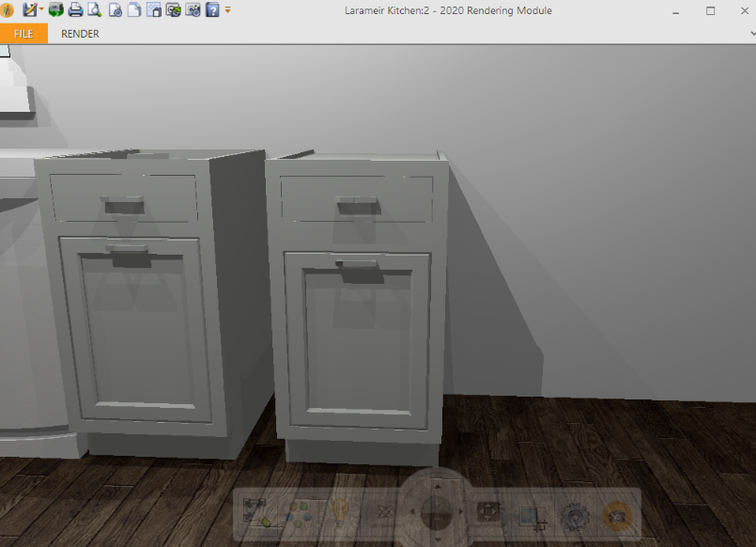Screen dimensions: 756x547
Task: Click the picture with crop marks icon
Action: point(533,518)
